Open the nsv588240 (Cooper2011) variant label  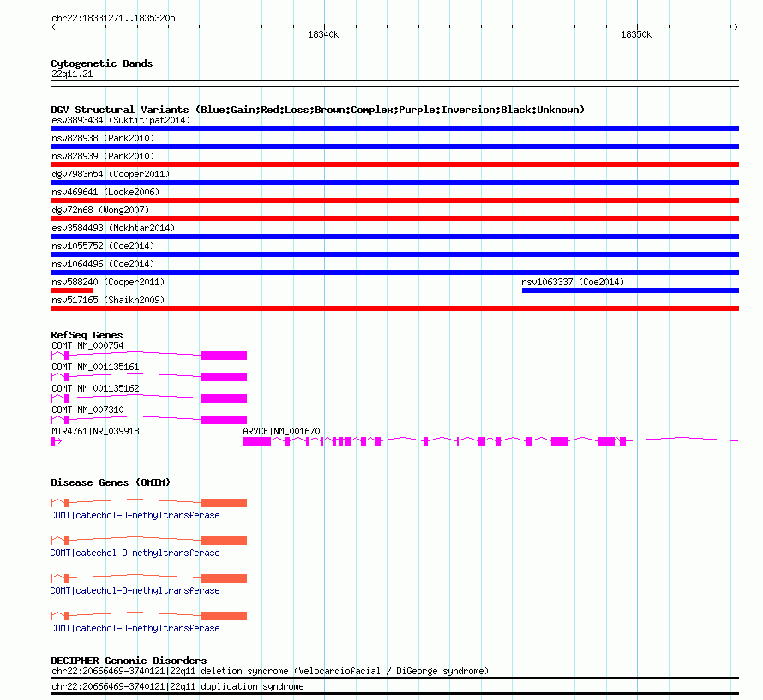[108, 282]
